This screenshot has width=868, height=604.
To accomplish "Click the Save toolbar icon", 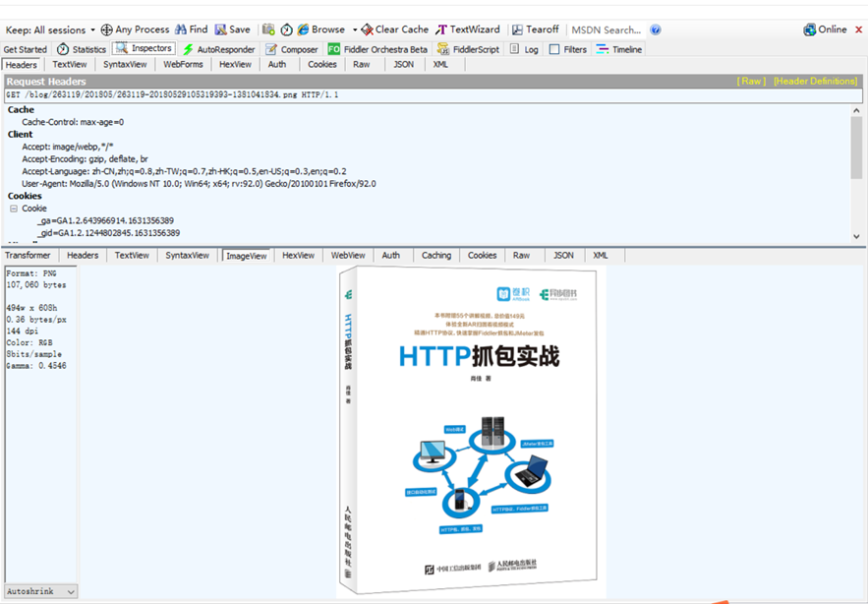I will click(x=221, y=30).
